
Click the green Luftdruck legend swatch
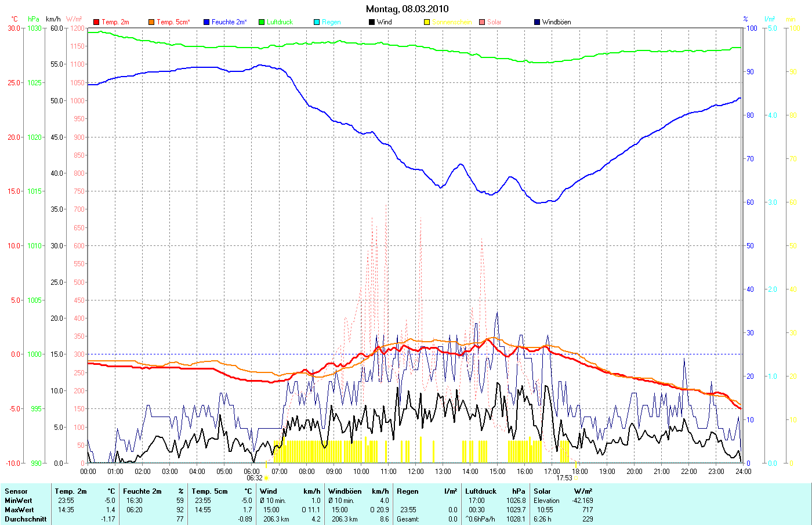click(x=262, y=22)
